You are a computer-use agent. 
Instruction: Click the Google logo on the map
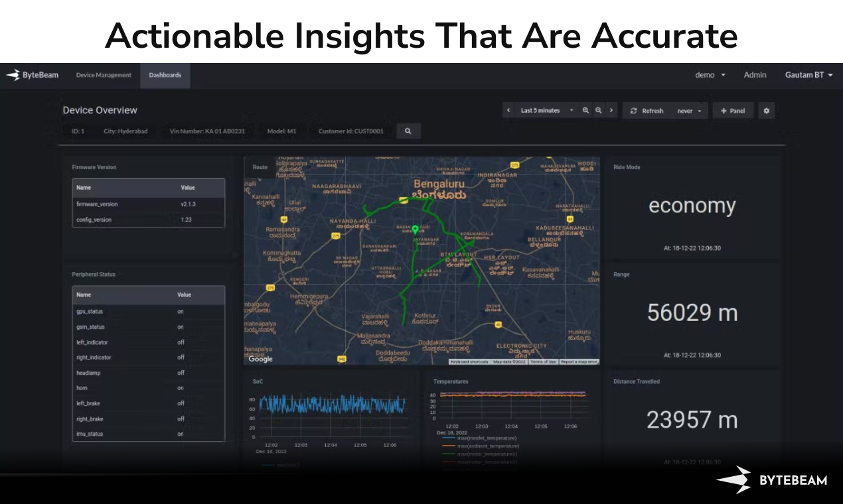point(261,359)
